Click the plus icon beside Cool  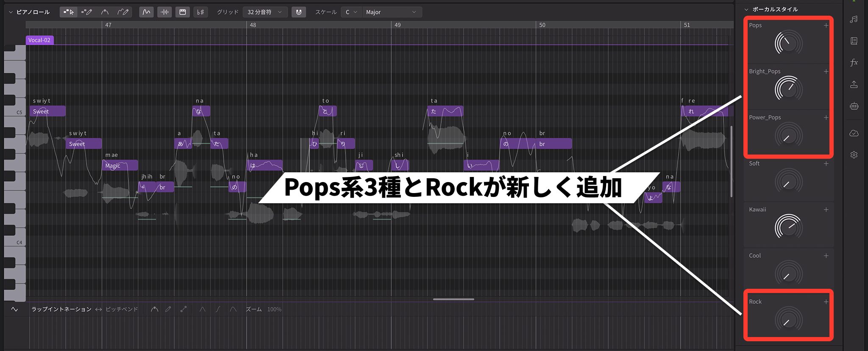tap(826, 256)
